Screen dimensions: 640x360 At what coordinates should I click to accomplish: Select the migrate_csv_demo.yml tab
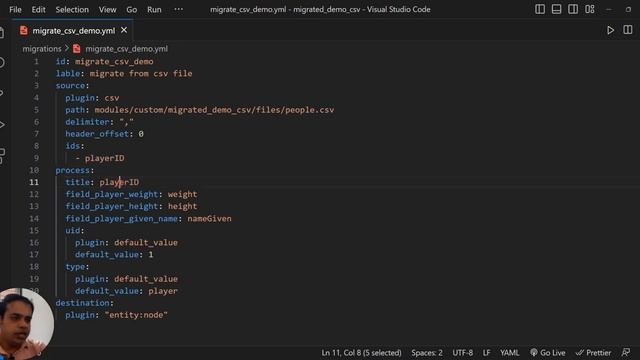(x=73, y=31)
